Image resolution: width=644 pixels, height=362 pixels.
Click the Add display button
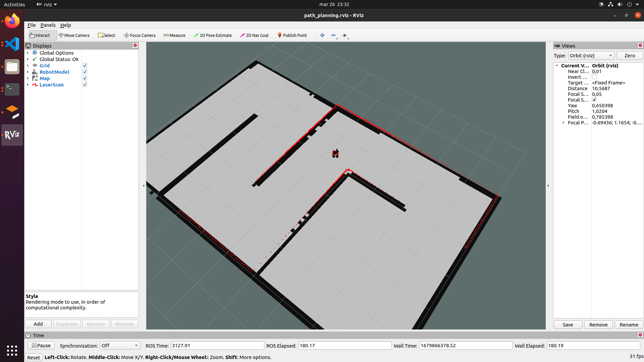(x=38, y=324)
